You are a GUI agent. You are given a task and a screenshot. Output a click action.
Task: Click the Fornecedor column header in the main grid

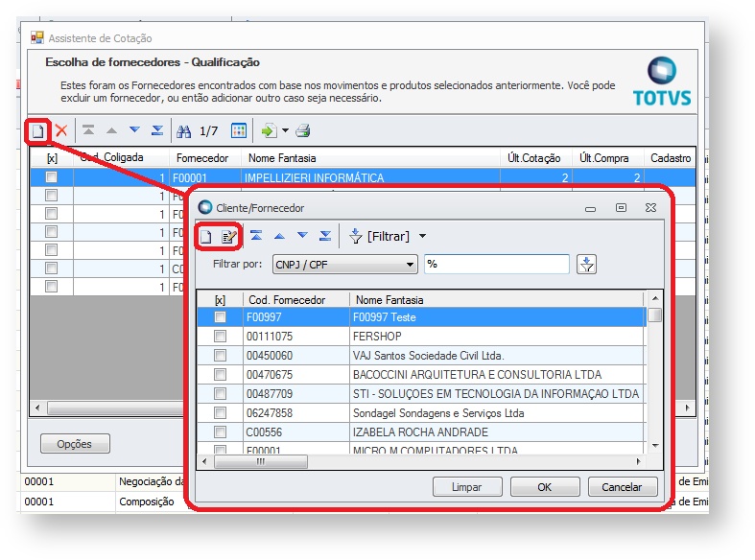[x=204, y=158]
